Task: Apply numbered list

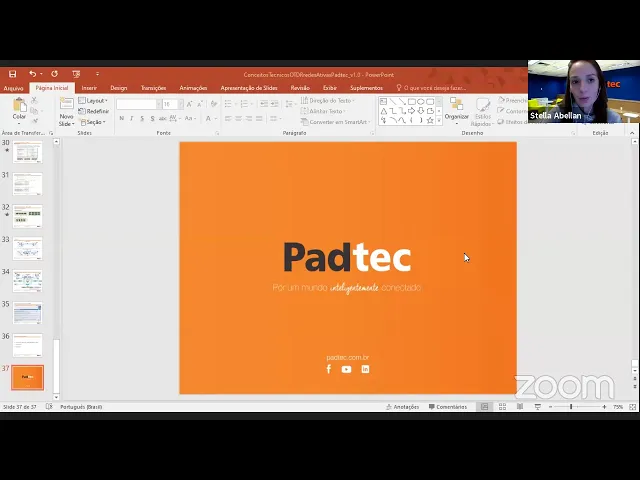Action: [244, 104]
